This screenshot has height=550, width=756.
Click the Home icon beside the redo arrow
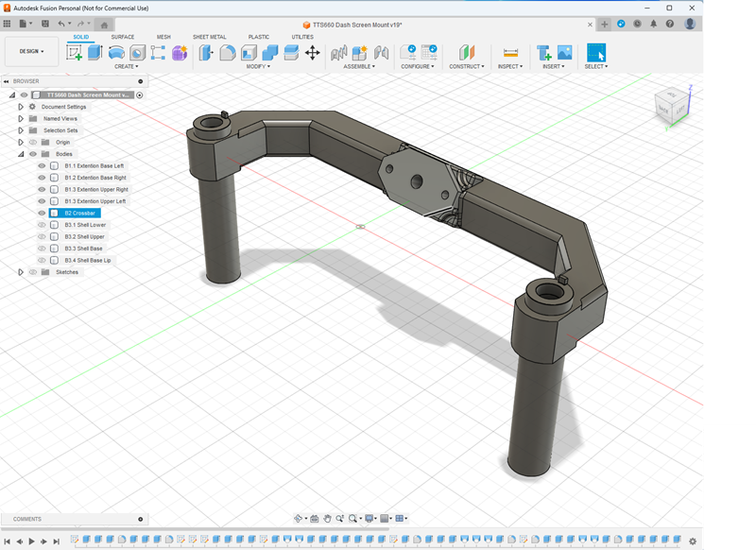[x=103, y=24]
